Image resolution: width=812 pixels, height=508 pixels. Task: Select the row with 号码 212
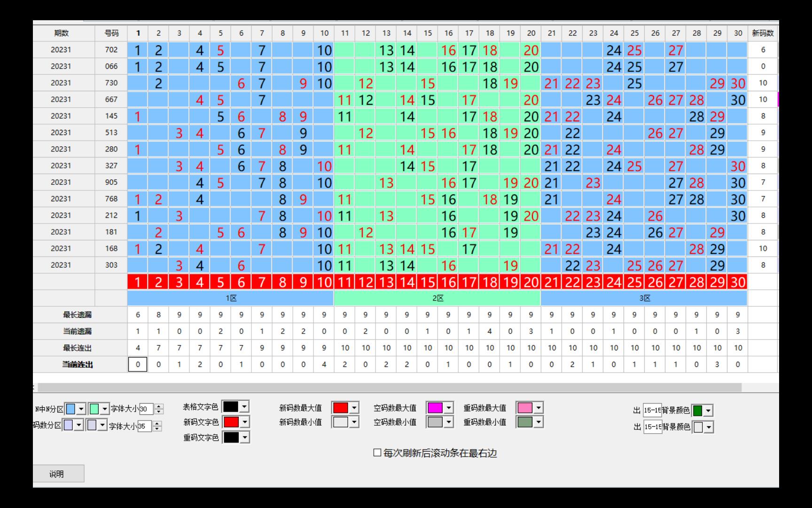tap(406, 215)
